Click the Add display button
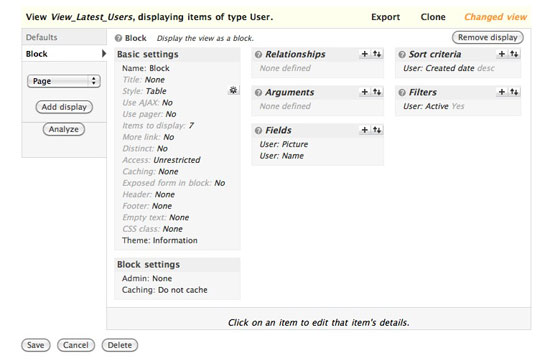The width and height of the screenshot is (550, 363). [x=64, y=107]
